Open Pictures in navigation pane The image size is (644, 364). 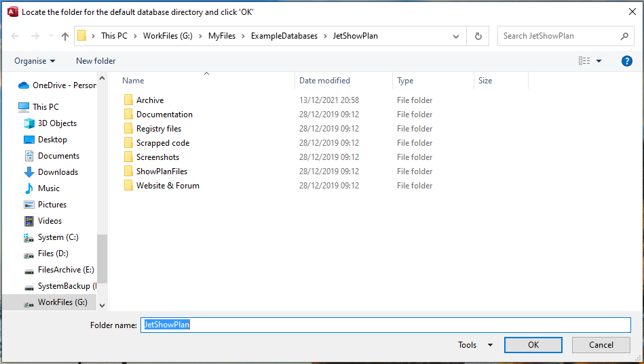point(45,204)
